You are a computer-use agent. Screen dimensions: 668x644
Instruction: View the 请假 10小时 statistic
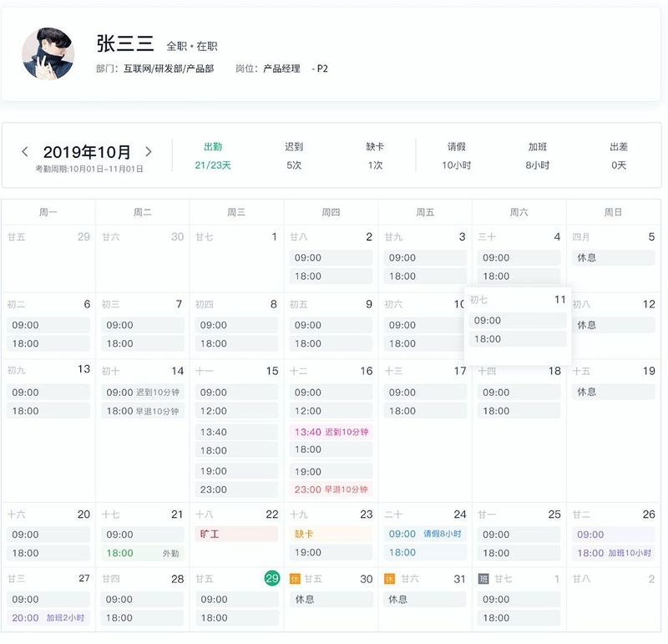456,156
